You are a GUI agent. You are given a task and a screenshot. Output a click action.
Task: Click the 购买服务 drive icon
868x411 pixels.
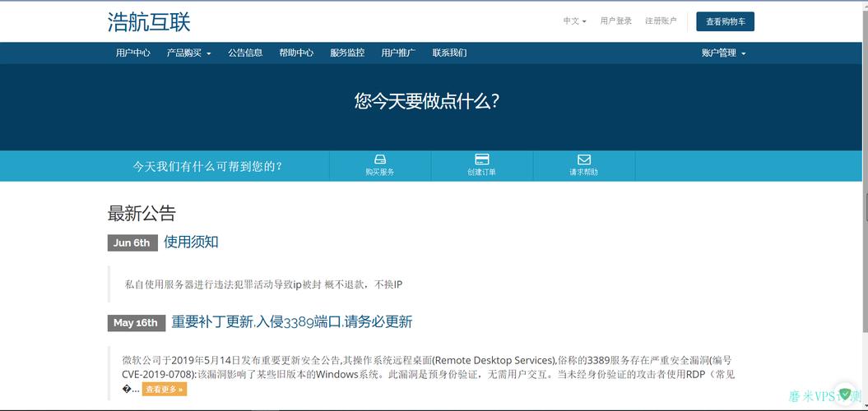[x=380, y=159]
